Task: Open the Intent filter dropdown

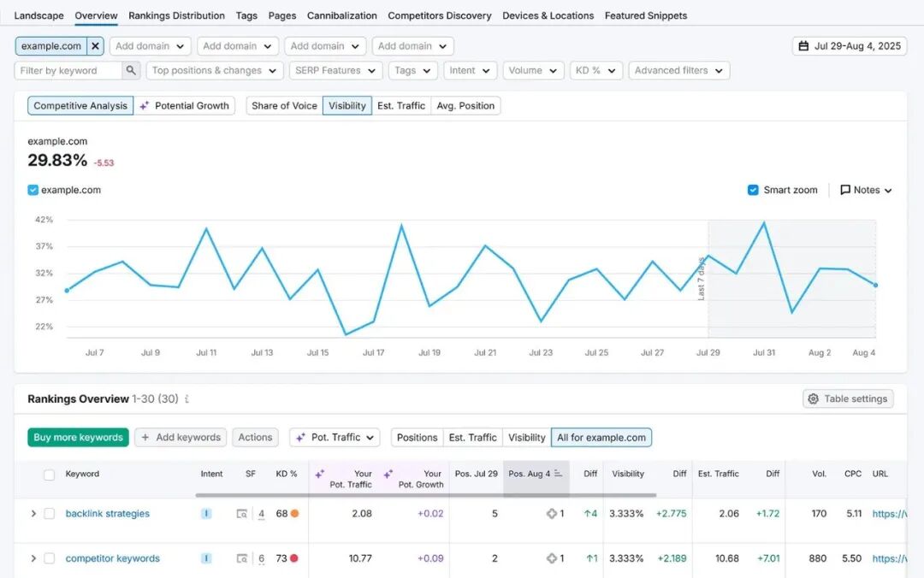Action: click(x=470, y=71)
